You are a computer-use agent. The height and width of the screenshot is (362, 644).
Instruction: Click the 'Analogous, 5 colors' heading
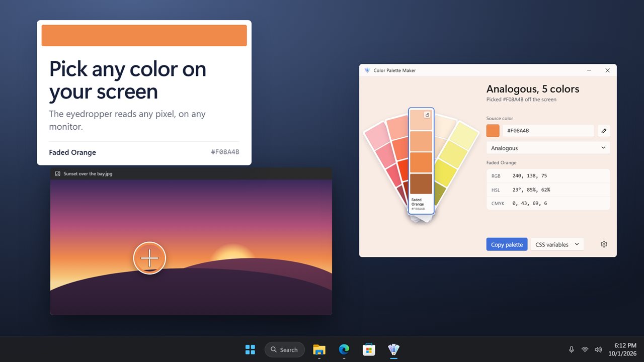(533, 89)
